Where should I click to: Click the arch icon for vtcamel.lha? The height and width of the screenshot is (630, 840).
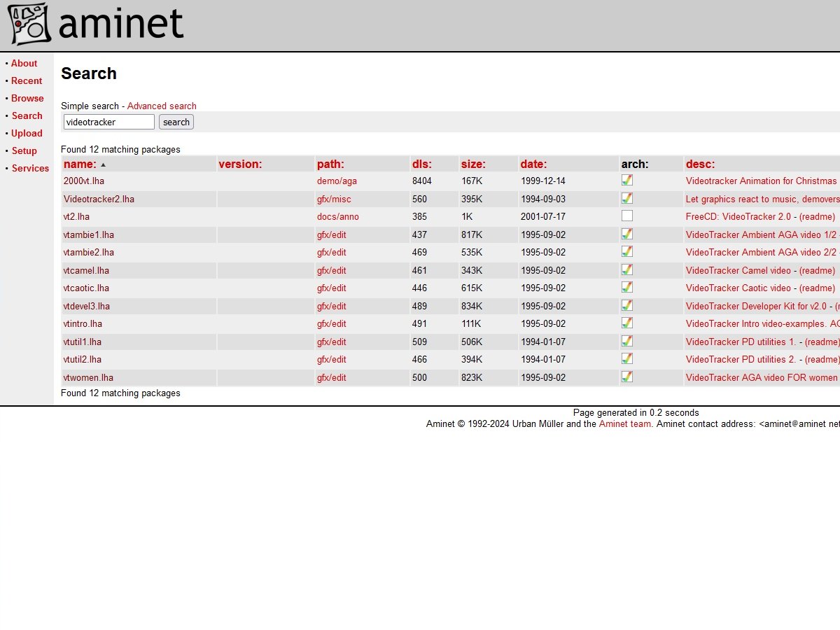[x=627, y=270]
